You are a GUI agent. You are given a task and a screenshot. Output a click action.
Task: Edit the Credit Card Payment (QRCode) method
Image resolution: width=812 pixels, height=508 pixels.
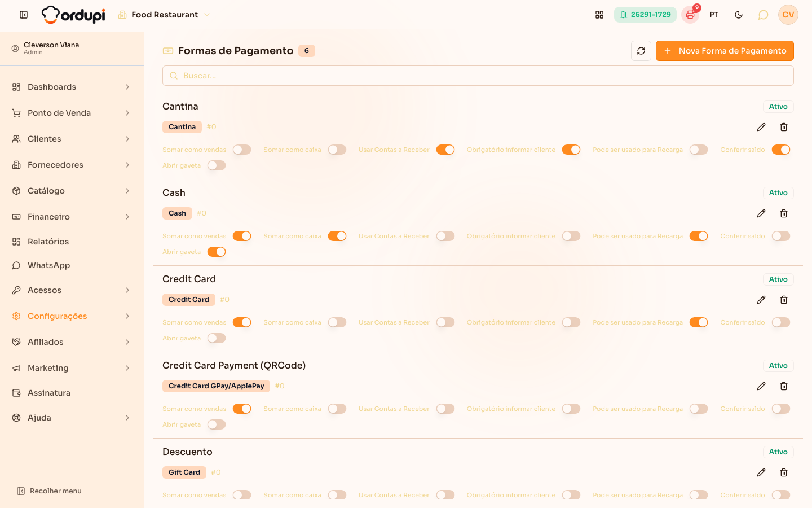point(761,386)
